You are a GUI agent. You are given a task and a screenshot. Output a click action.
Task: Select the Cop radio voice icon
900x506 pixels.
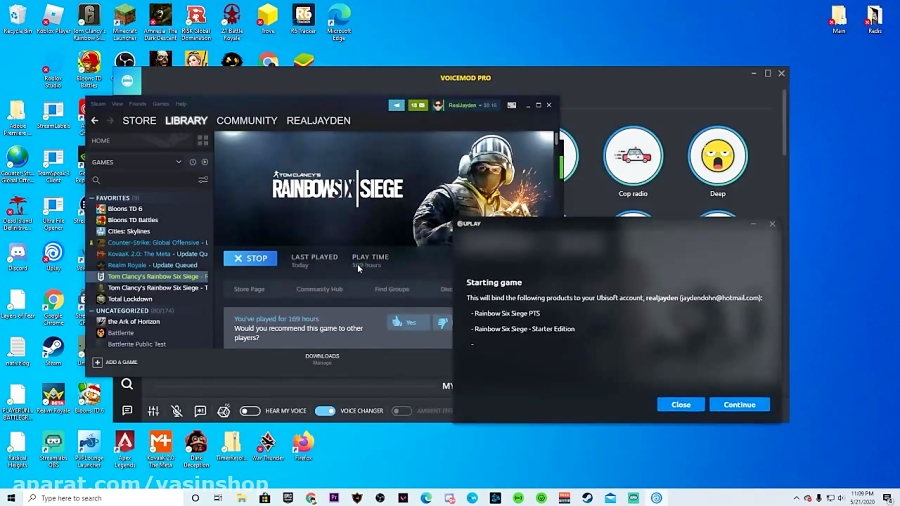(633, 157)
